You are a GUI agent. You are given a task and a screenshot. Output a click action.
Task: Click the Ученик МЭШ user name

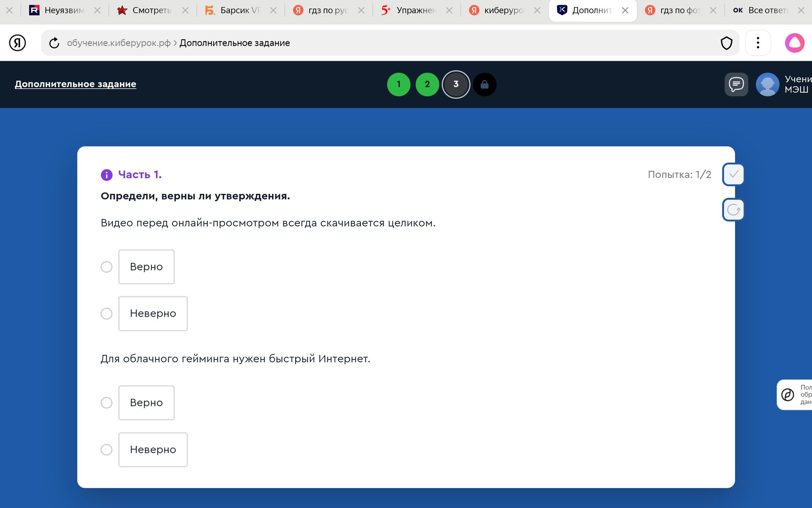click(798, 84)
